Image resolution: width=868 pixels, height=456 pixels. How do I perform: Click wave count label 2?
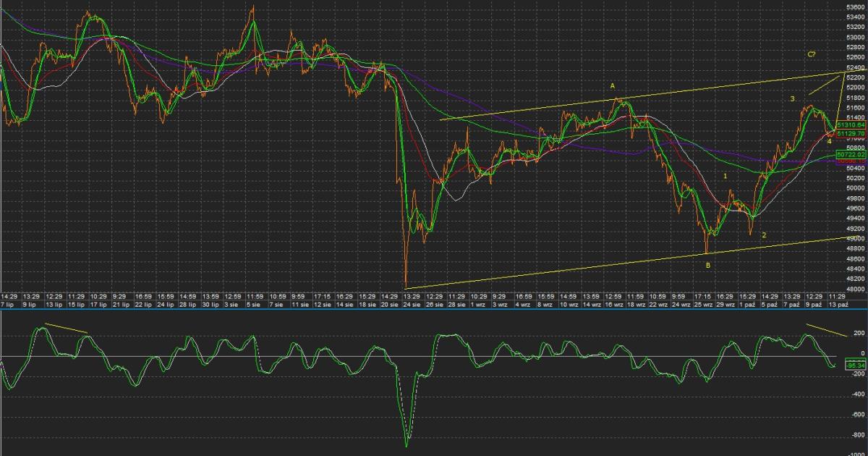point(763,235)
